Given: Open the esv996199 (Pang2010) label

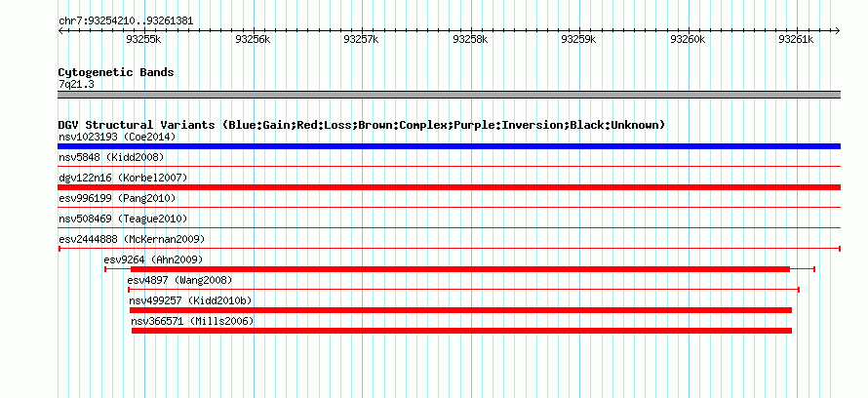Looking at the screenshot, I should [117, 198].
